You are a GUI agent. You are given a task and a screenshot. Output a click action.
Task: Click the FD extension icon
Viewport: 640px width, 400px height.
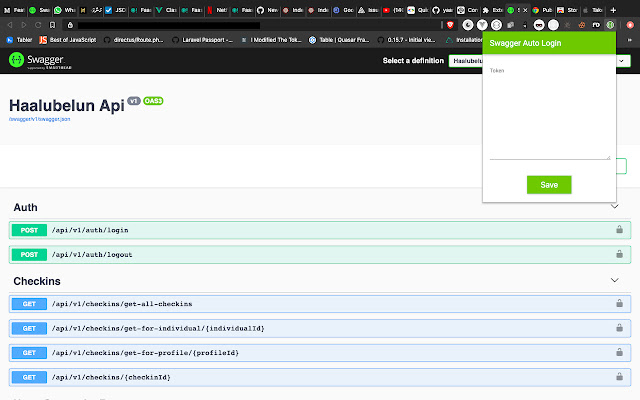coord(596,25)
